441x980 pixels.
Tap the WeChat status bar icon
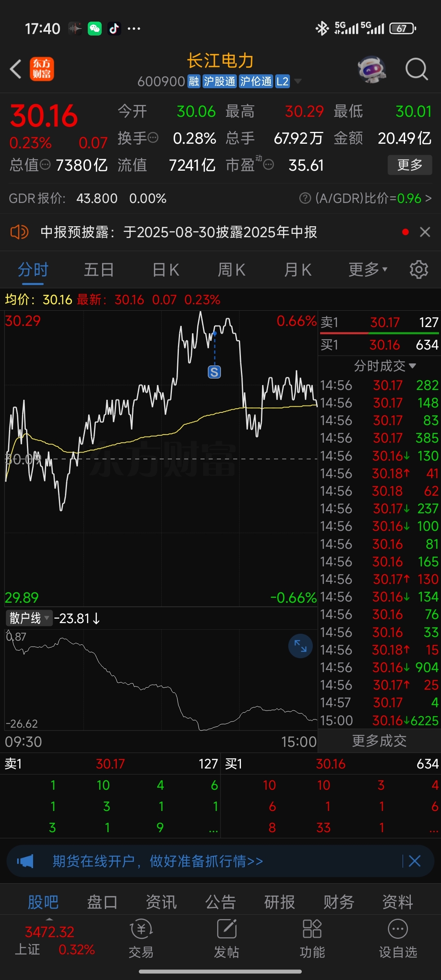click(x=95, y=29)
